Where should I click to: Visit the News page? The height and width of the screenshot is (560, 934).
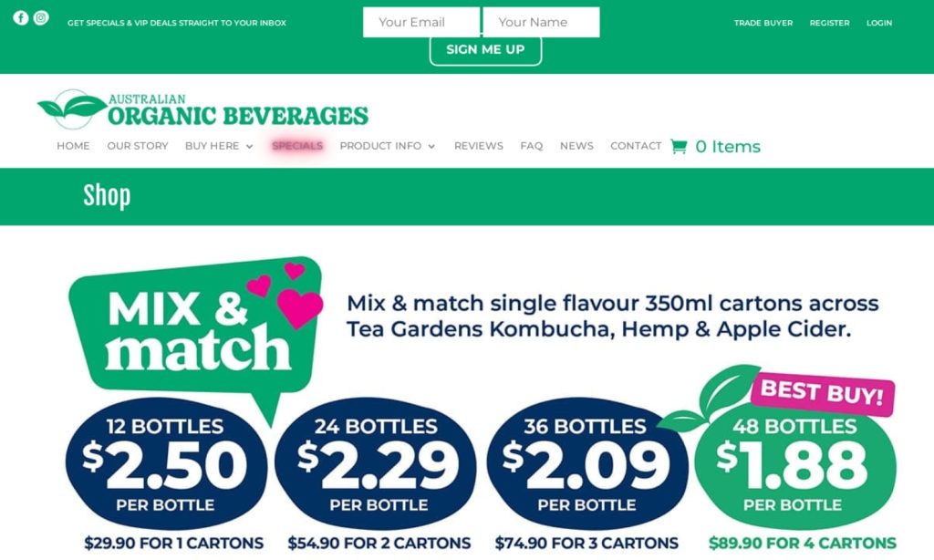coord(576,146)
